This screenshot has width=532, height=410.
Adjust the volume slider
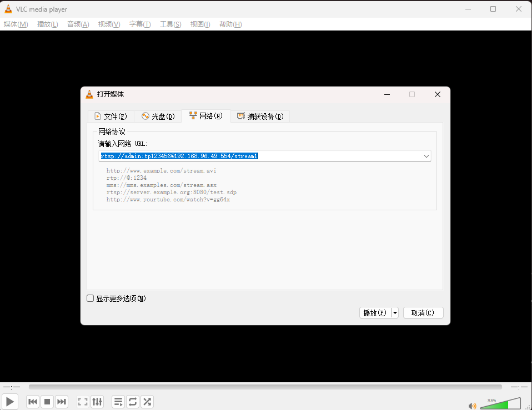[x=500, y=403]
